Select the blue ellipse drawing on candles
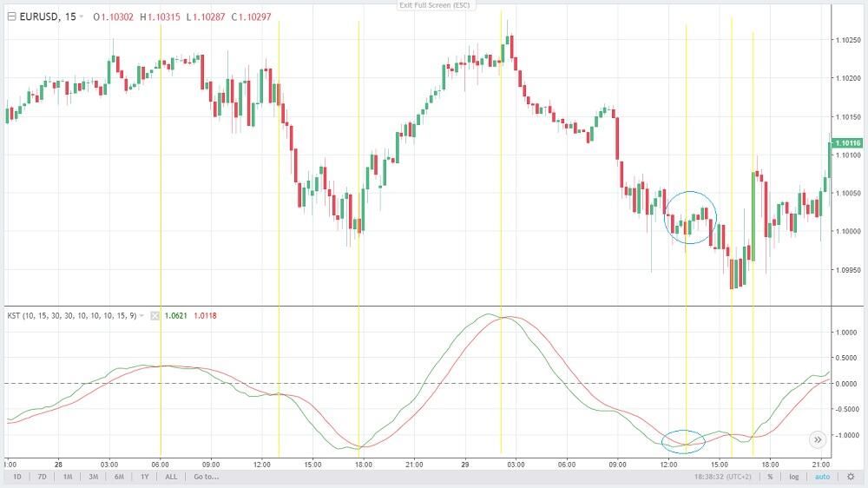The width and height of the screenshot is (868, 488). click(x=691, y=217)
